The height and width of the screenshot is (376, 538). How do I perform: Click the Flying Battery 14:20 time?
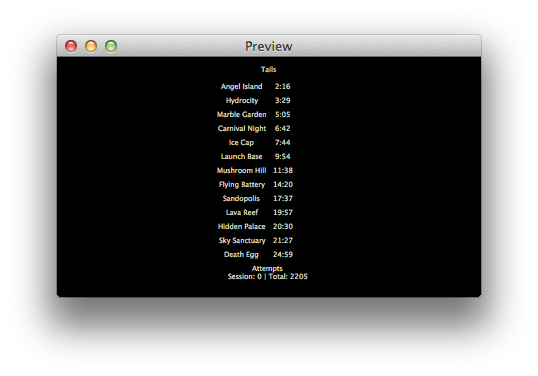pos(283,185)
